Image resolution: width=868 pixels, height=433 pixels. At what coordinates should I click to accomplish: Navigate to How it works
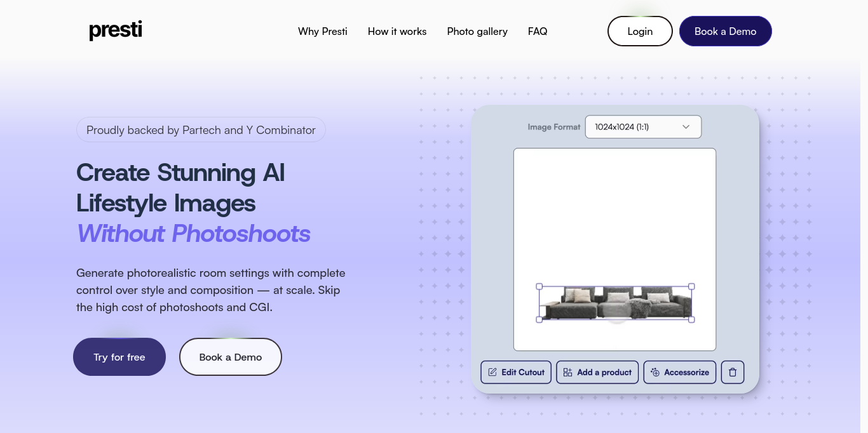pos(397,31)
